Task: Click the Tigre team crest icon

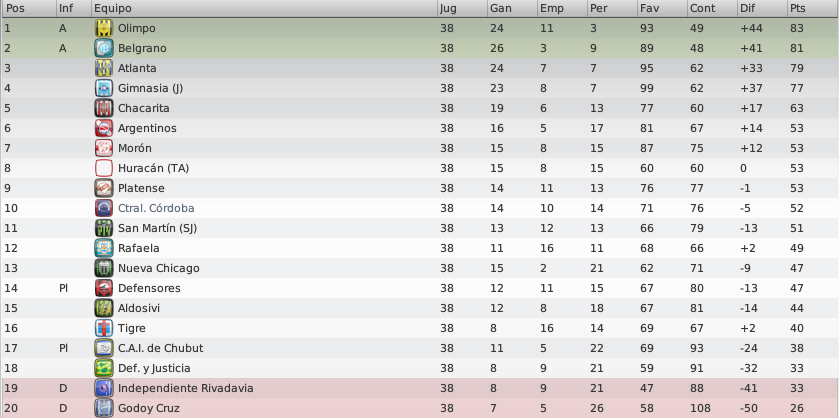Action: tap(104, 328)
